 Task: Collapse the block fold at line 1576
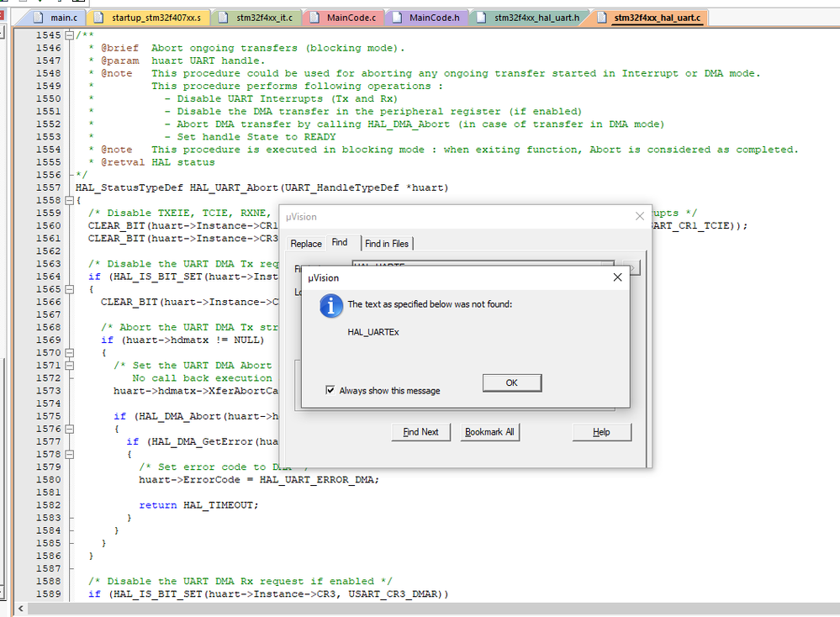(69, 429)
